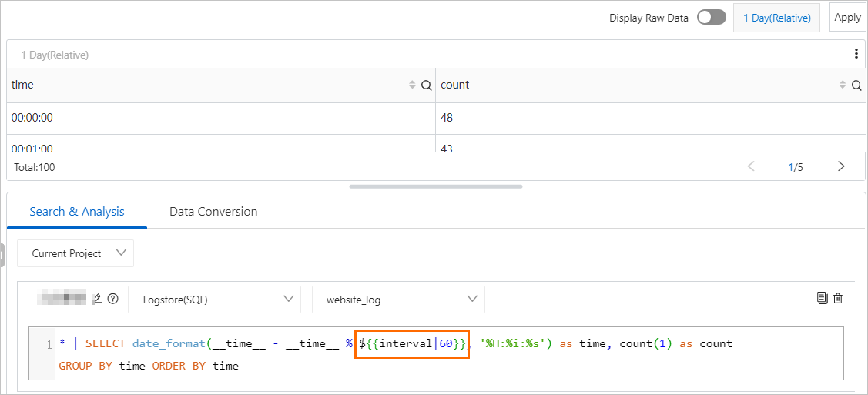Sort the table by count column
This screenshot has width=868, height=395.
click(843, 85)
